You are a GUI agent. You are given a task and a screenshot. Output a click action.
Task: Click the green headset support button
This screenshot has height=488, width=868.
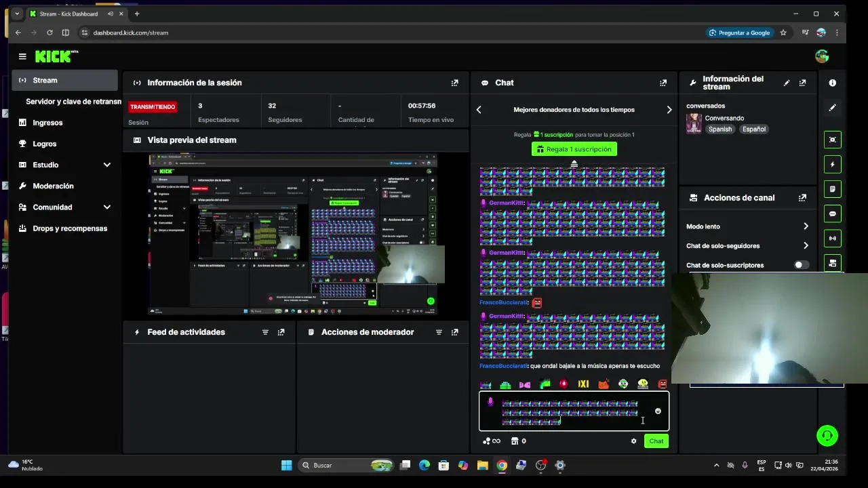(827, 435)
